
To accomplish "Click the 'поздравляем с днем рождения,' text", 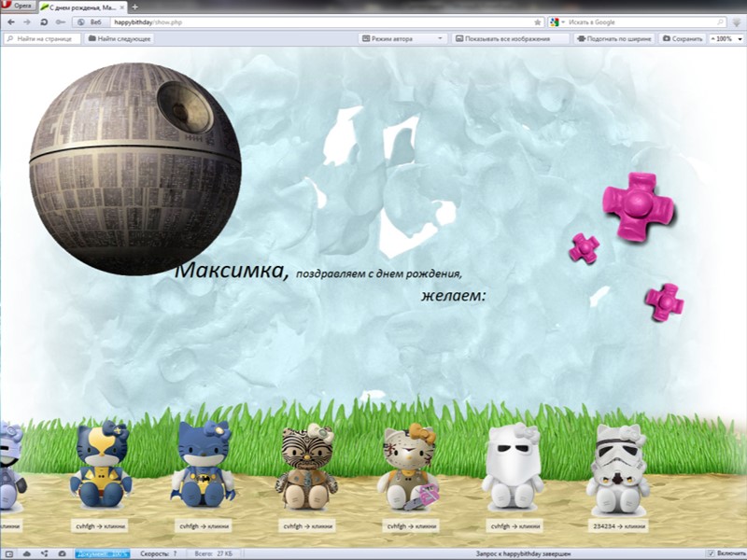I will (x=379, y=273).
